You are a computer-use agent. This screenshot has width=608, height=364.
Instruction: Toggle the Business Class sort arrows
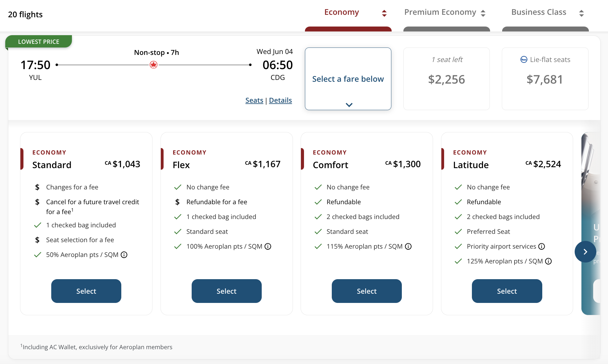point(581,13)
